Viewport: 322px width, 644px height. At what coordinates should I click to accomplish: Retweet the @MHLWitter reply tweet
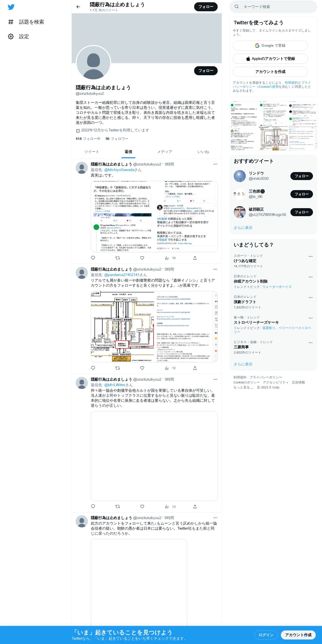(x=117, y=506)
